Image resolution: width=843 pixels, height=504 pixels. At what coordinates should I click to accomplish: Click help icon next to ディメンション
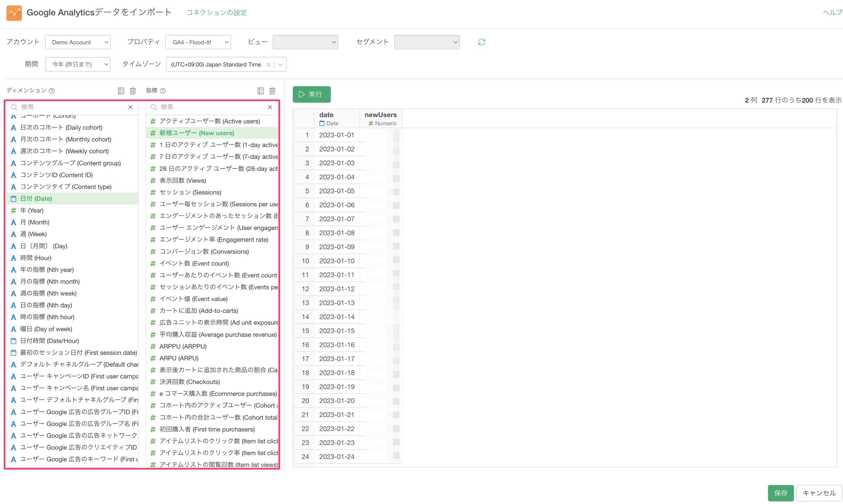pyautogui.click(x=52, y=91)
